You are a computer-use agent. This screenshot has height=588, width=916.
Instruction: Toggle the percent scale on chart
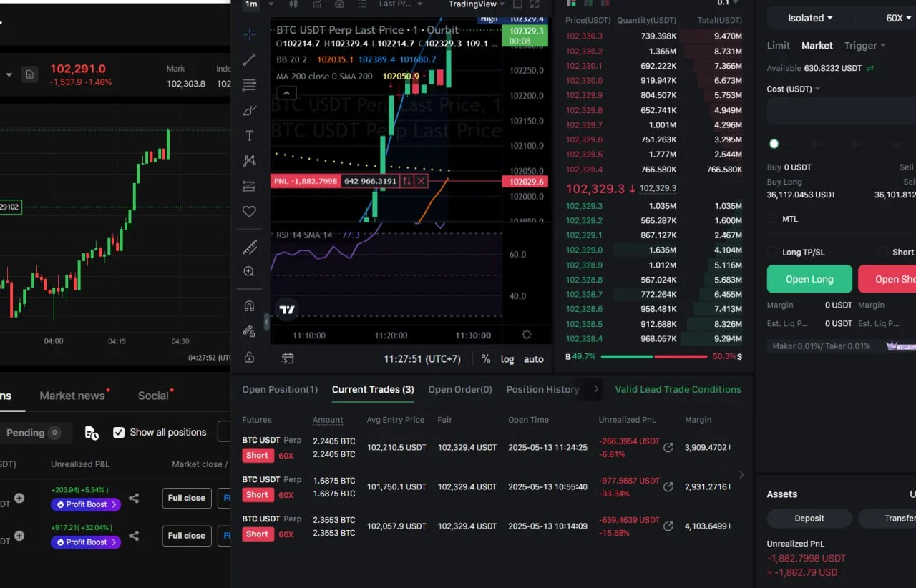486,359
